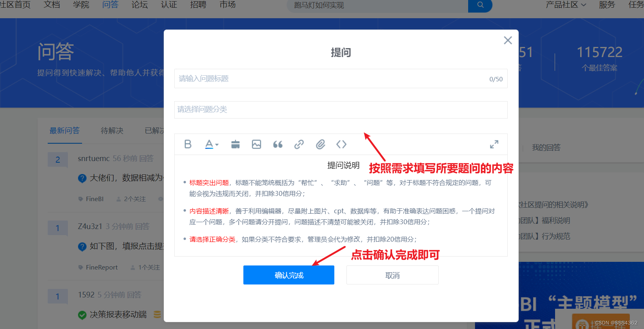Open the 认证 nav menu item

(x=169, y=5)
